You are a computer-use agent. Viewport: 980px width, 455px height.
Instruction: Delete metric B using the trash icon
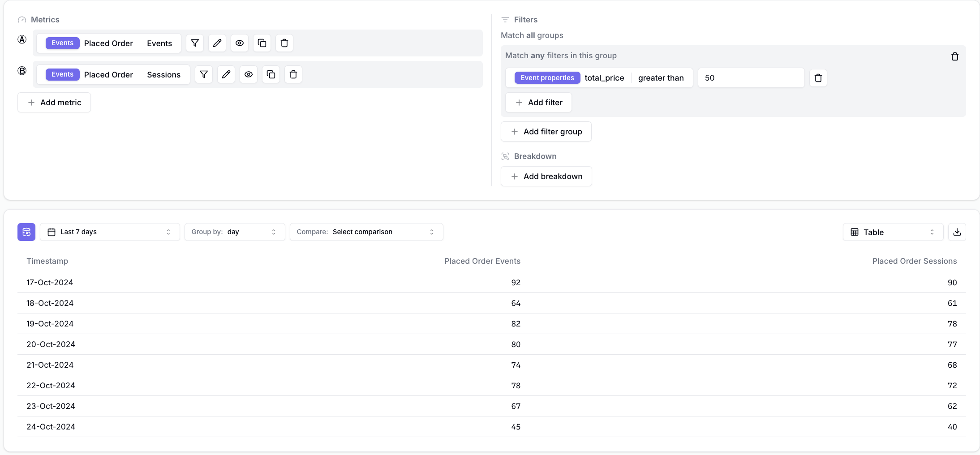coord(293,74)
